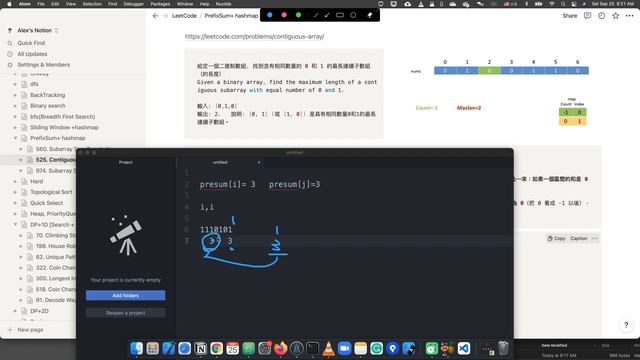Expand the Topological Sort page toggle
Image resolution: width=640 pixels, height=360 pixels.
coord(16,192)
